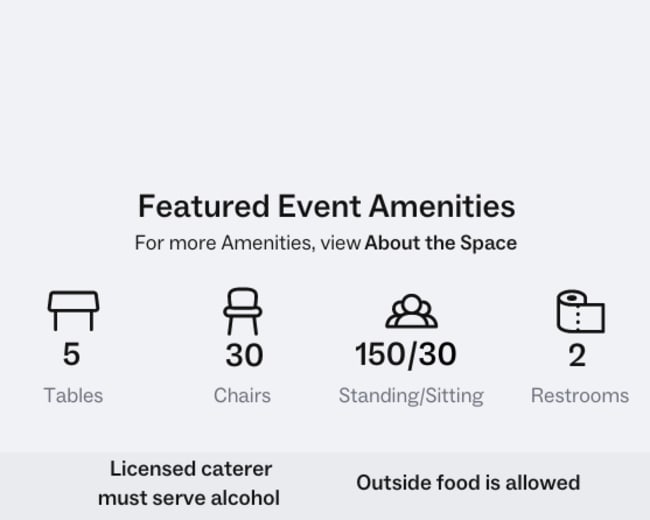The width and height of the screenshot is (650, 520).
Task: Click the word Event in the heading
Action: click(319, 206)
